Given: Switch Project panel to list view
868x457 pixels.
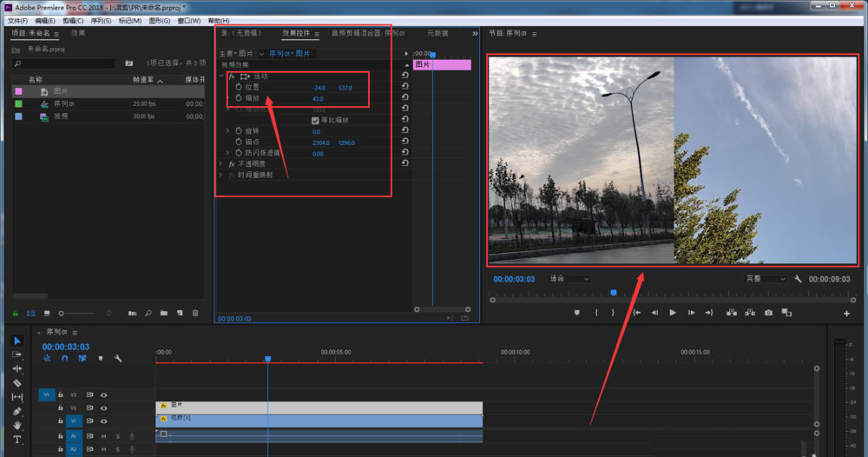Looking at the screenshot, I should pyautogui.click(x=31, y=314).
